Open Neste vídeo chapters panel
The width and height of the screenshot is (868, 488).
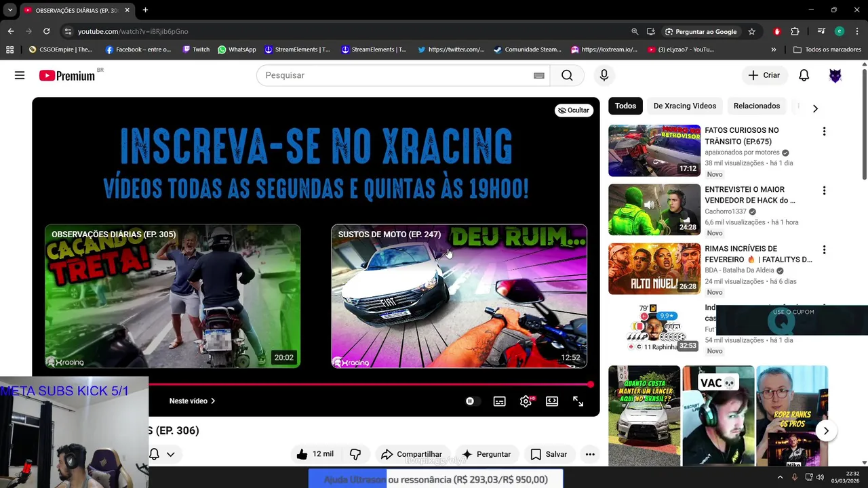pos(192,401)
